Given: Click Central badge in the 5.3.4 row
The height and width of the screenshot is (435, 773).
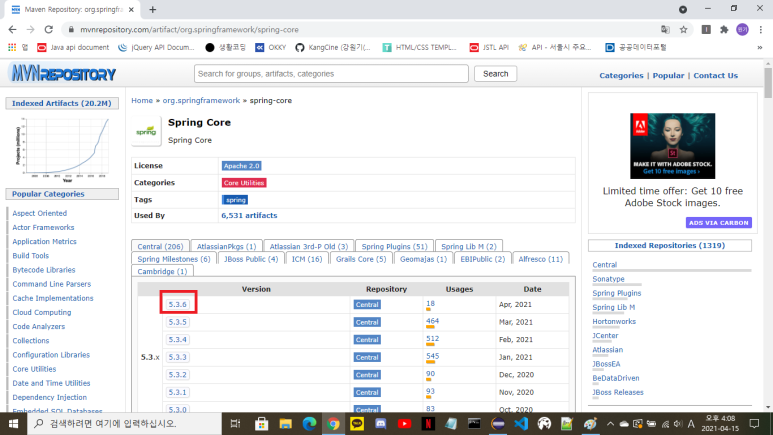Looking at the screenshot, I should coord(367,340).
